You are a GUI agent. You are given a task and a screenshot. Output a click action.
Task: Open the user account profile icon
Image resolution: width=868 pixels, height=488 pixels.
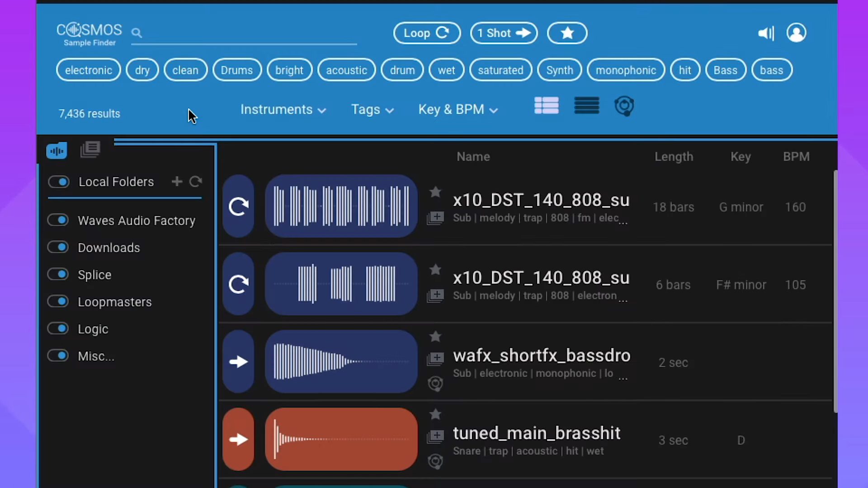tap(796, 33)
